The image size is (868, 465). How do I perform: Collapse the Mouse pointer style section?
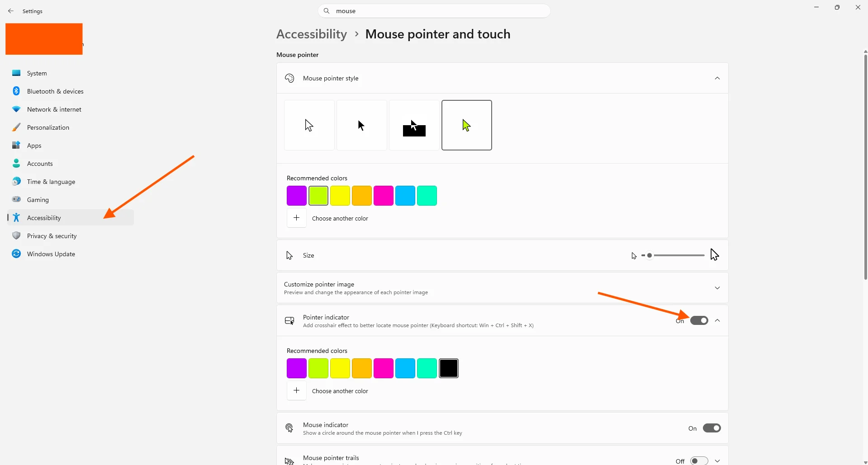click(x=717, y=78)
